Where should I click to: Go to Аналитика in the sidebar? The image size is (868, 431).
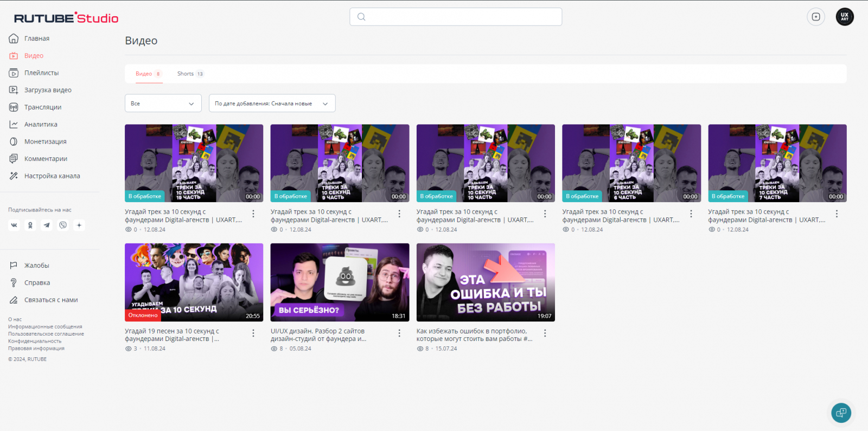tap(41, 124)
